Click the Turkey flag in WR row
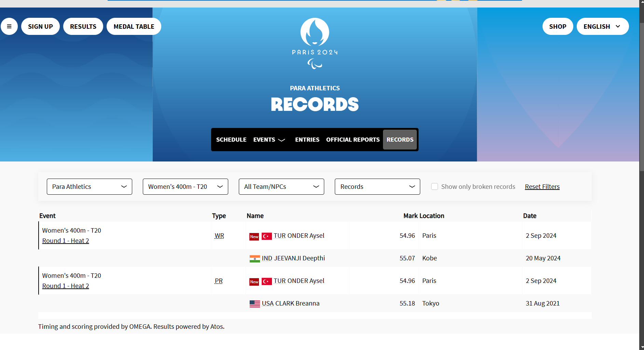Image resolution: width=644 pixels, height=350 pixels. click(x=266, y=236)
